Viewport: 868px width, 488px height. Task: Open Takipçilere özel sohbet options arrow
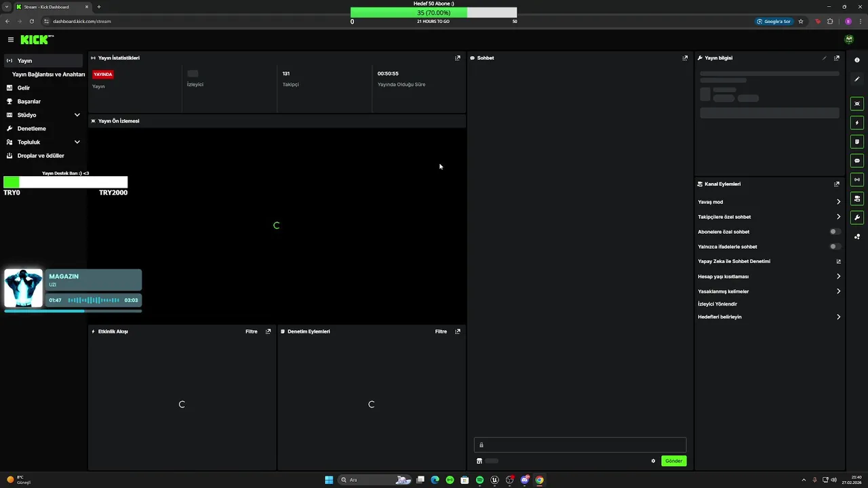point(838,217)
